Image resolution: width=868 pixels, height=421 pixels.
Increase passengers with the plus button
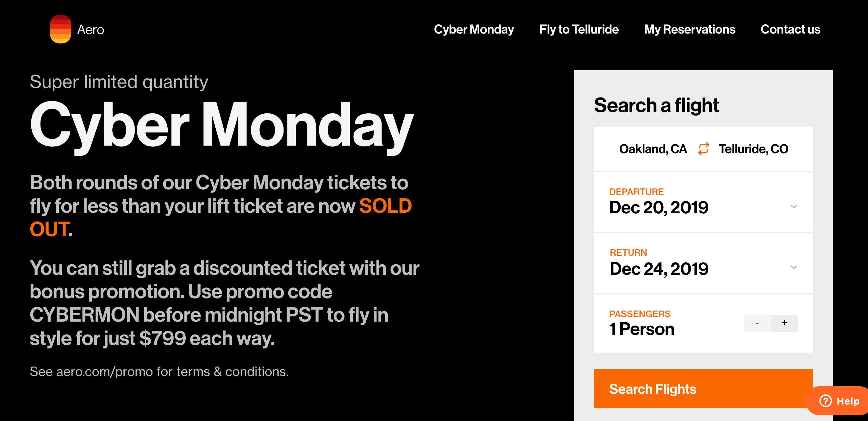784,323
